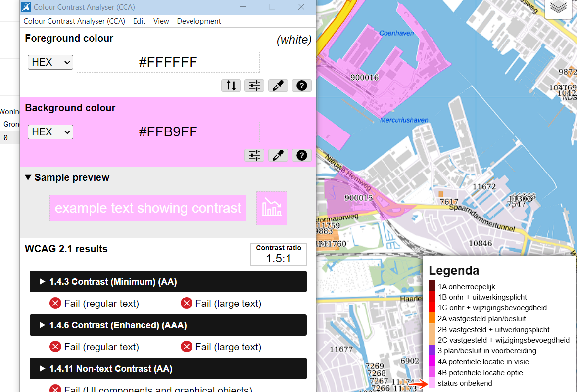This screenshot has width=577, height=392.
Task: Click the status onbekend legend swatch
Action: pos(432,383)
